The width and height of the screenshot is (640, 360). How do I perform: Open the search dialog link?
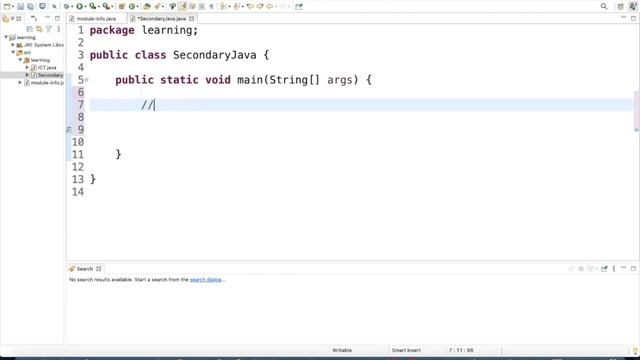(207, 280)
